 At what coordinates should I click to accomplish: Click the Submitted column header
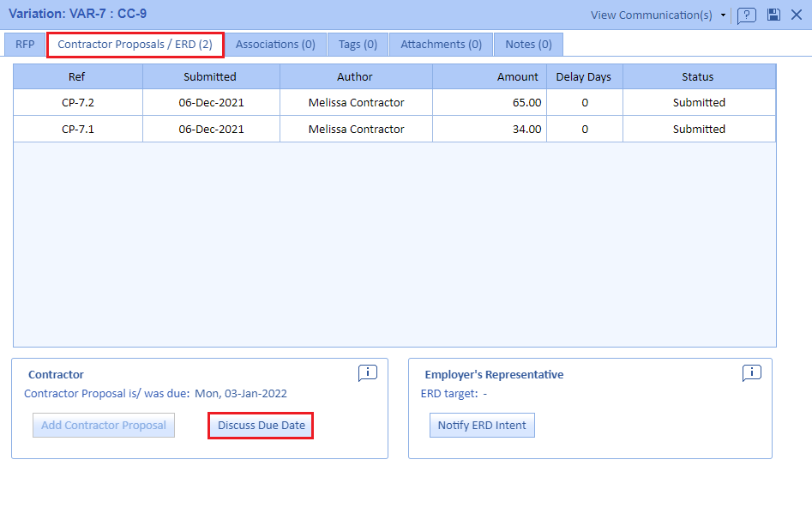tap(210, 76)
